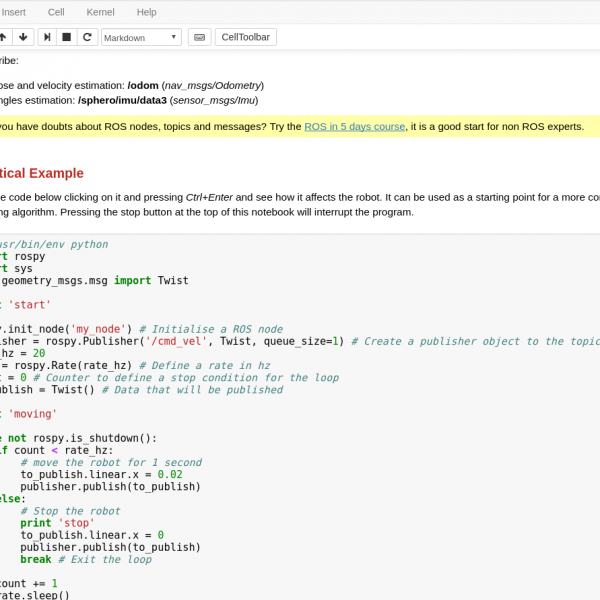The height and width of the screenshot is (600, 600).
Task: Open the Kernel menu
Action: 100,12
